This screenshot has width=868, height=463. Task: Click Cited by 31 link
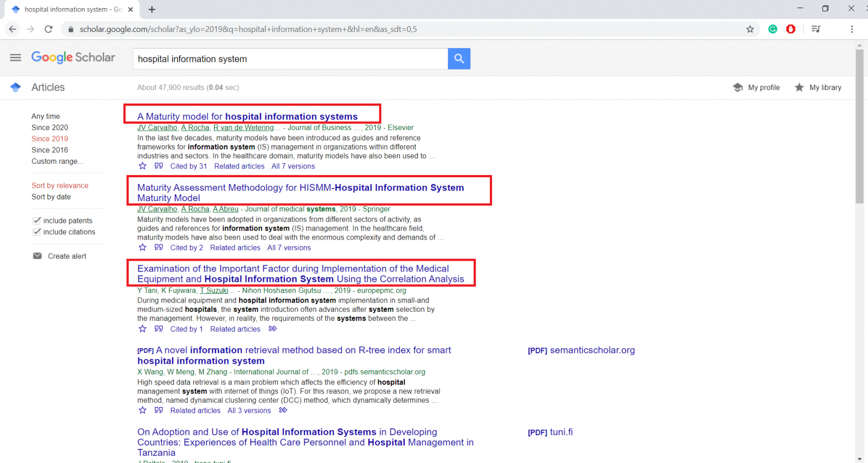[189, 166]
